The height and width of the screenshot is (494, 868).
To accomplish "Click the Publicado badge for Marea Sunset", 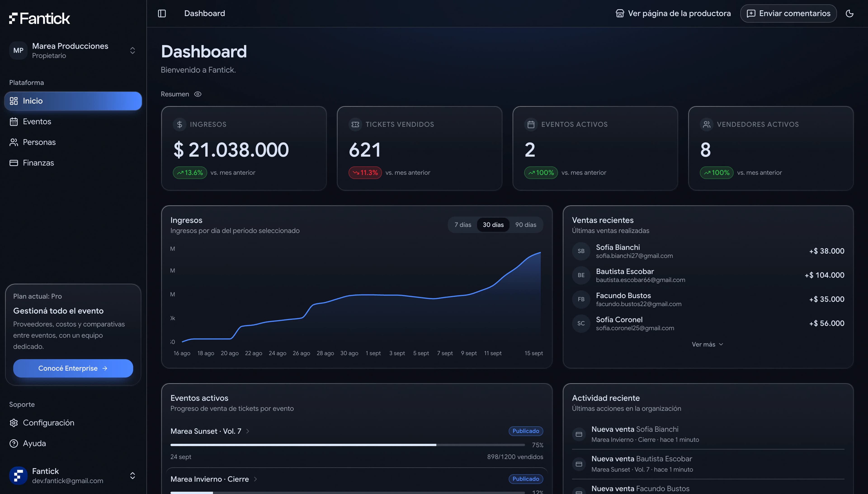I will click(526, 431).
